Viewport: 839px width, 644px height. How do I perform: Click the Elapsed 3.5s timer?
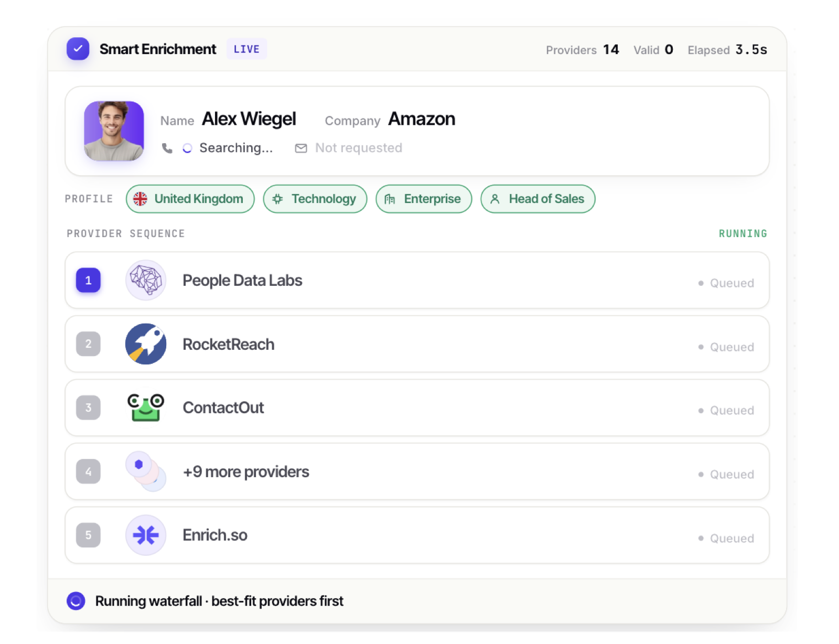(728, 50)
